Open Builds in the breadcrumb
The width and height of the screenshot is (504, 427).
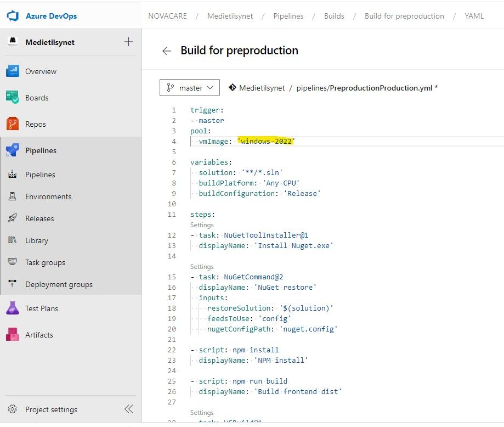(x=334, y=16)
